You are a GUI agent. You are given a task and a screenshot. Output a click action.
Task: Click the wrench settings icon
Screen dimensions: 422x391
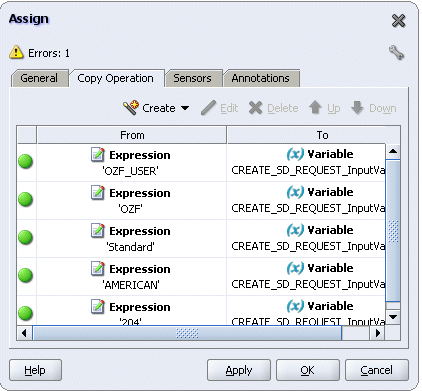(x=396, y=53)
